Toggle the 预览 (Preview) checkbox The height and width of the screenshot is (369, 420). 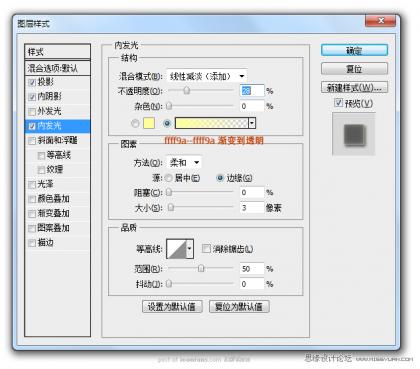pyautogui.click(x=338, y=103)
